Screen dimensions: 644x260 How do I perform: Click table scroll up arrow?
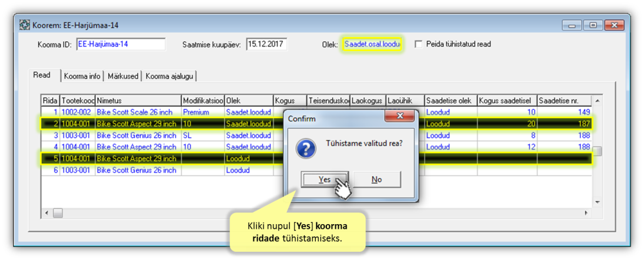(x=597, y=101)
